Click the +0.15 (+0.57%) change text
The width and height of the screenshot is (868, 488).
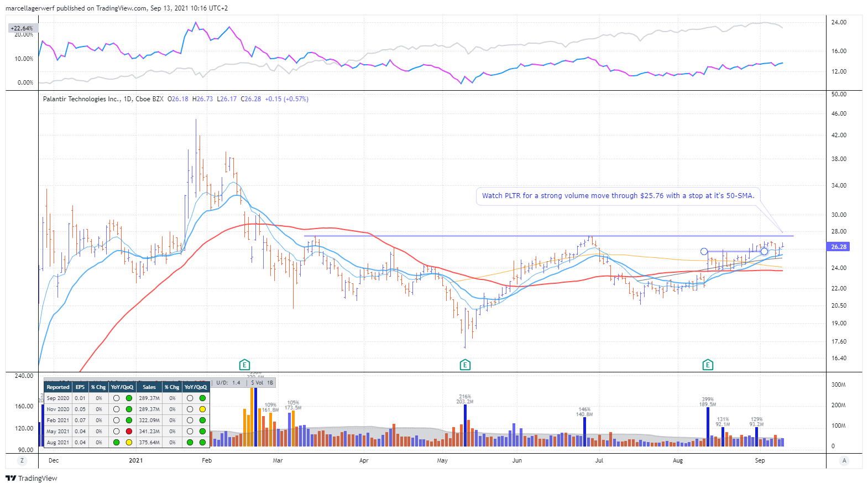coord(287,99)
